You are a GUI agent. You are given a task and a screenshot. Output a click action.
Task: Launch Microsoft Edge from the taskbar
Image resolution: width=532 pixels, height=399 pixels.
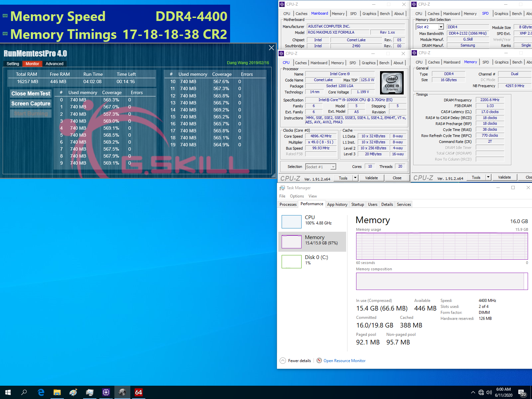(x=41, y=392)
